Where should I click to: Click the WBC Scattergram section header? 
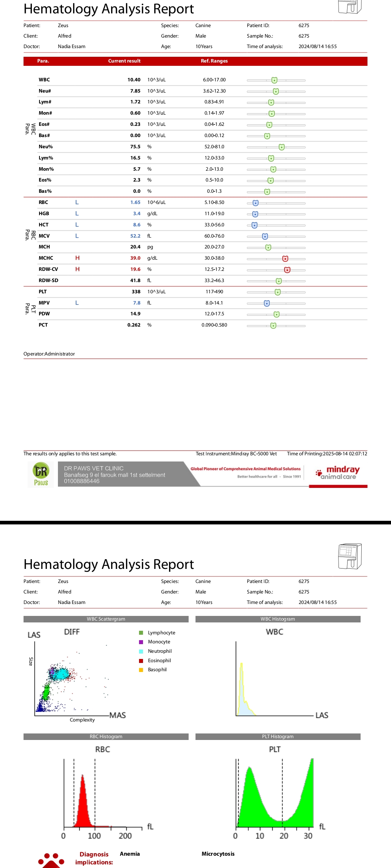(x=106, y=619)
